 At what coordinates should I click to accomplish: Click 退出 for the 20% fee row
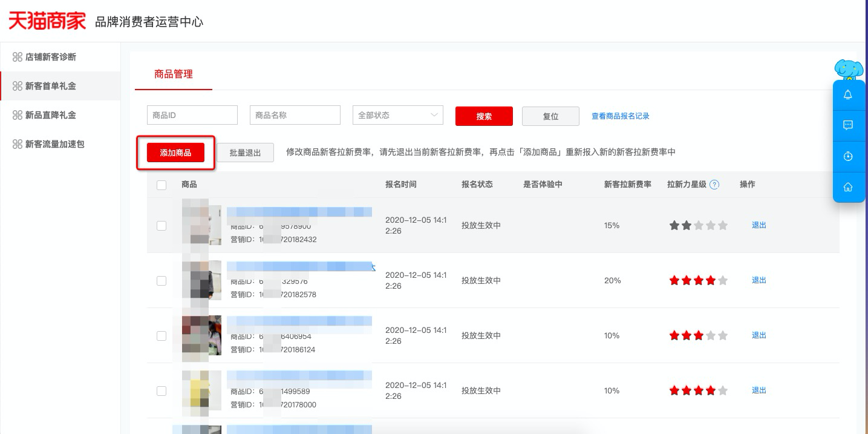coord(759,280)
